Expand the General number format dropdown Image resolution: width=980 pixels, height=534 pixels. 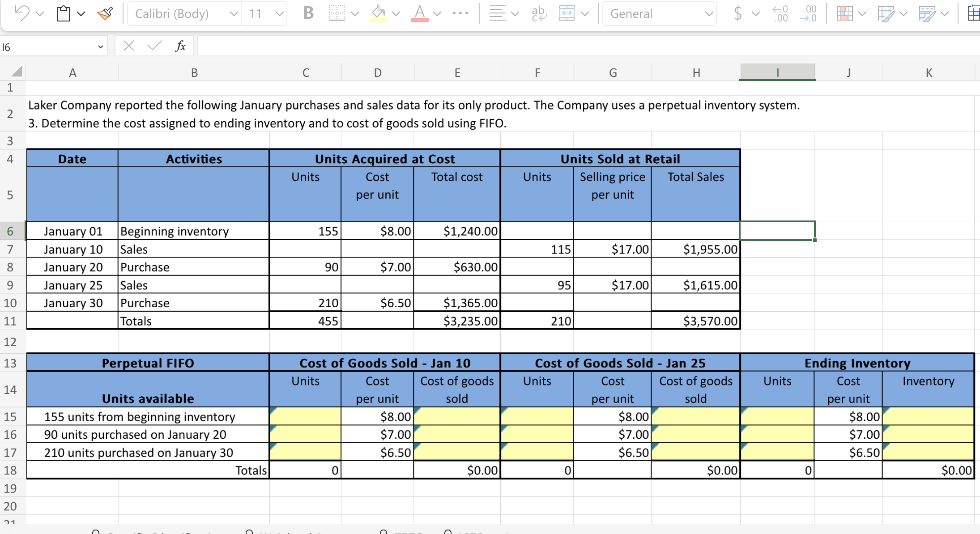coord(708,13)
